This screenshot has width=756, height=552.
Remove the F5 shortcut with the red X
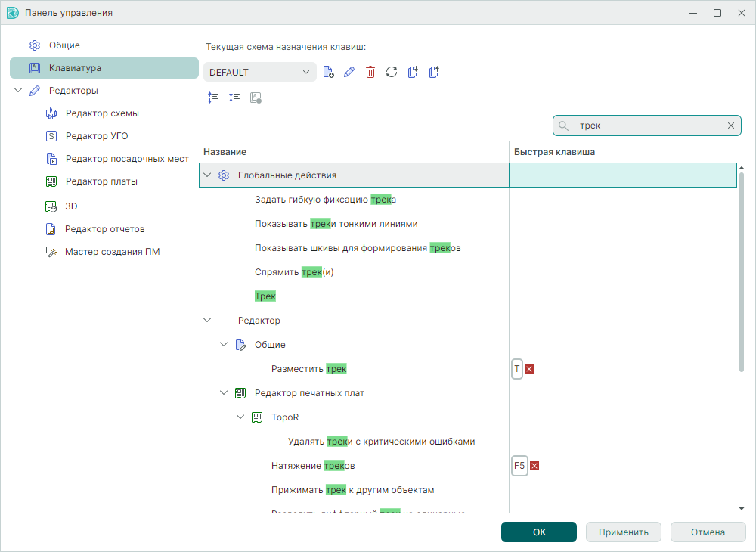point(534,466)
